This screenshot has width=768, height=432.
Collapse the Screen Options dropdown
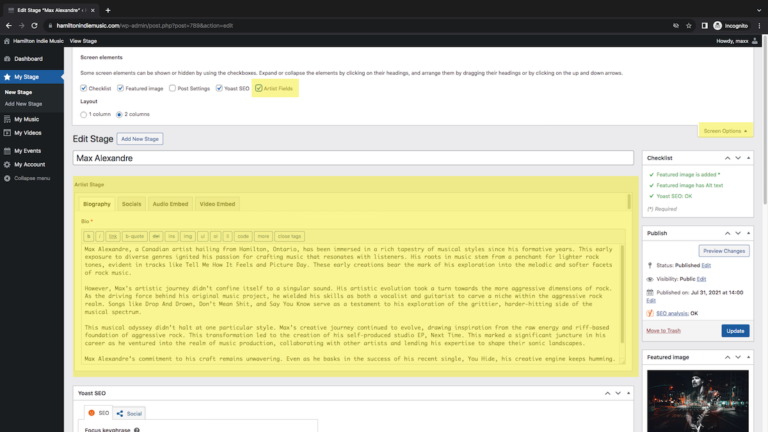[726, 131]
